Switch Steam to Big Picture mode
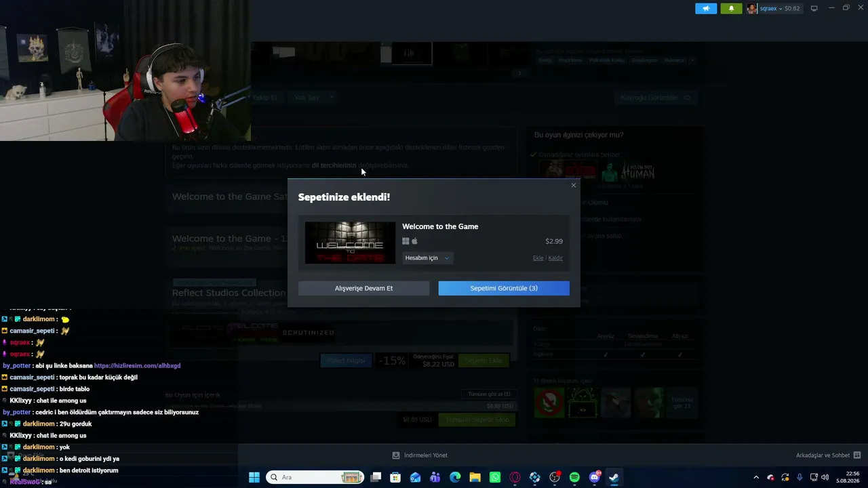The image size is (868, 488). coord(814,9)
